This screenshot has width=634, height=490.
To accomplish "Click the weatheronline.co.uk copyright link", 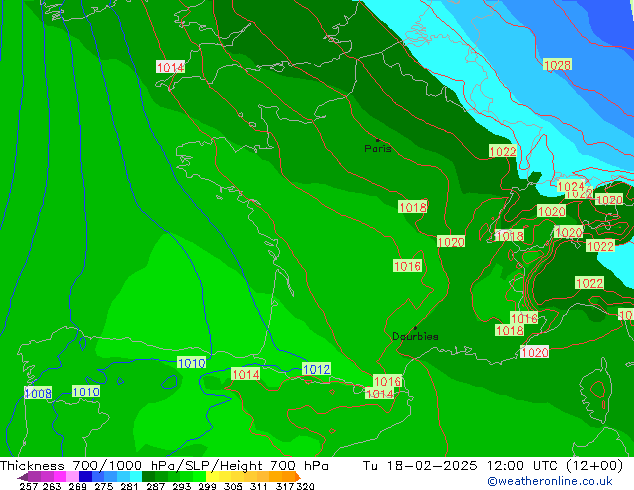I will [550, 481].
